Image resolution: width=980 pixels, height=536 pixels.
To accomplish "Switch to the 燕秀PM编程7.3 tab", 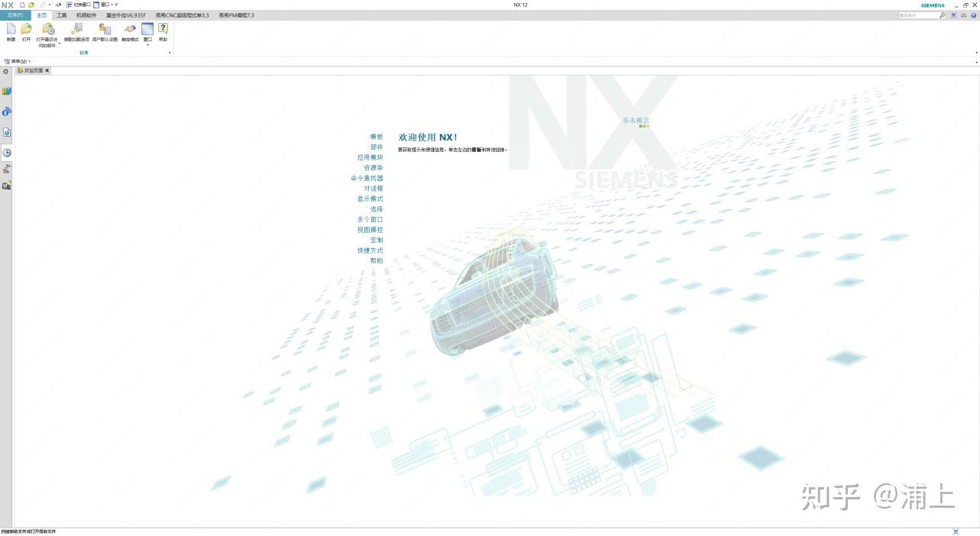I will coord(236,15).
